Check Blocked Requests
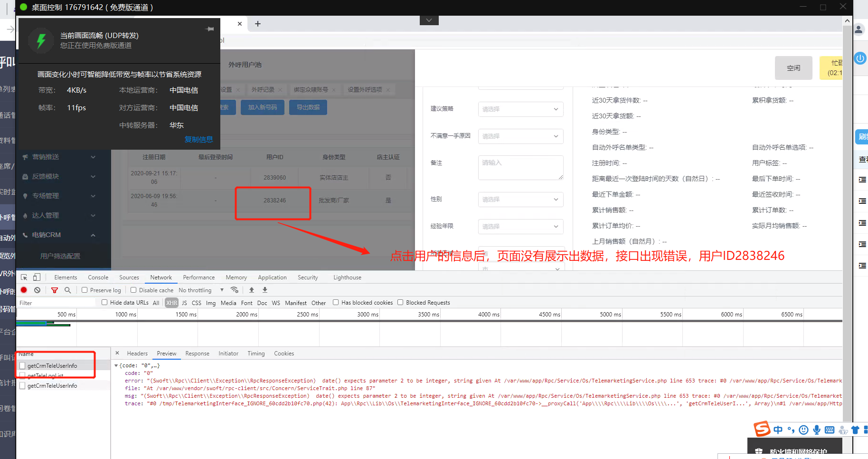The height and width of the screenshot is (459, 868). 400,302
